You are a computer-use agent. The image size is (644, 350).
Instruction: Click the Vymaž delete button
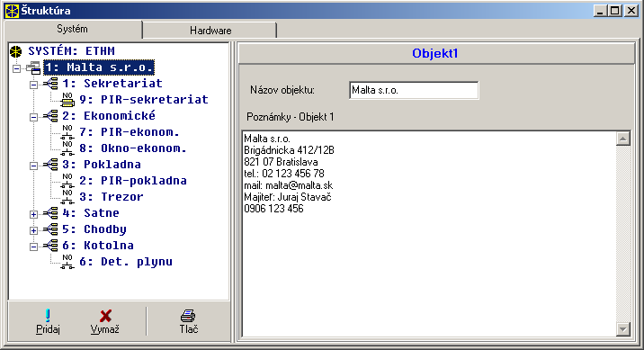tap(105, 322)
